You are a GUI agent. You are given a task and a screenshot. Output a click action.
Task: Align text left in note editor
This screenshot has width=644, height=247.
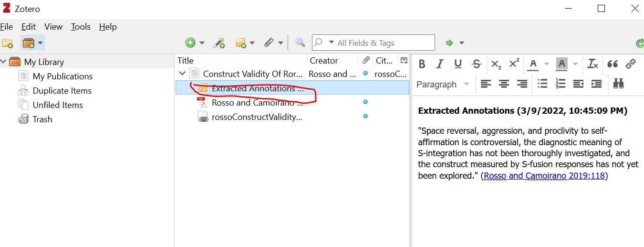[x=486, y=84]
